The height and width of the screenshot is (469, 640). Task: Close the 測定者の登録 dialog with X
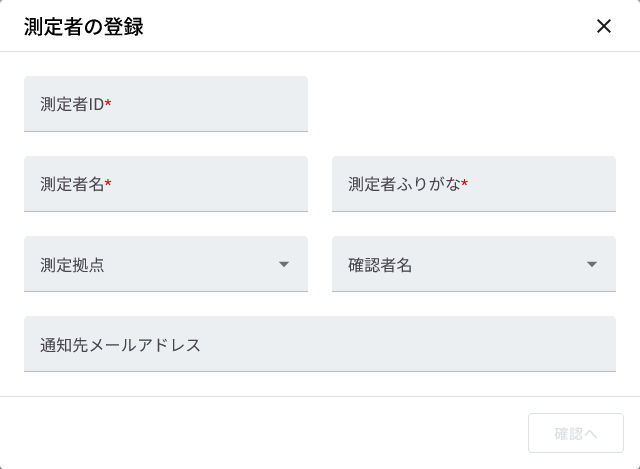pyautogui.click(x=604, y=27)
